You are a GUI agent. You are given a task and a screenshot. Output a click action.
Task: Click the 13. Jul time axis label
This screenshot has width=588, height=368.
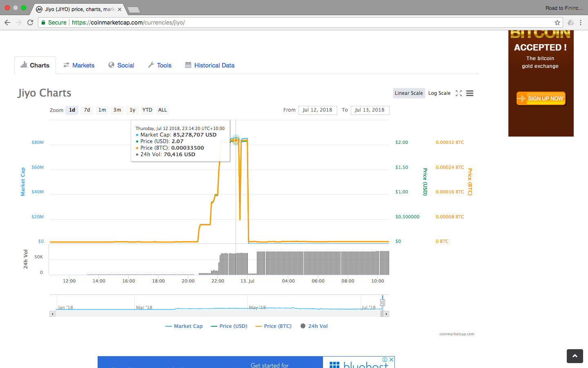pos(247,281)
